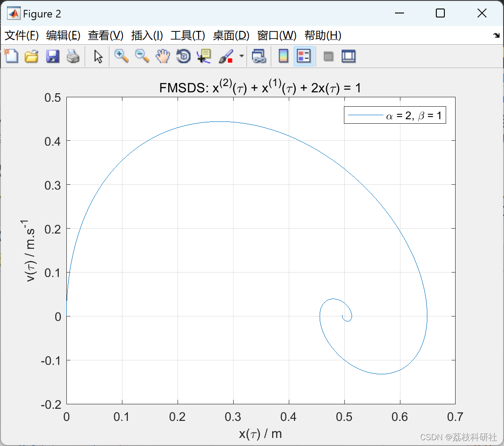Open the 文件(F) menu
504x446 pixels.
tap(22, 35)
